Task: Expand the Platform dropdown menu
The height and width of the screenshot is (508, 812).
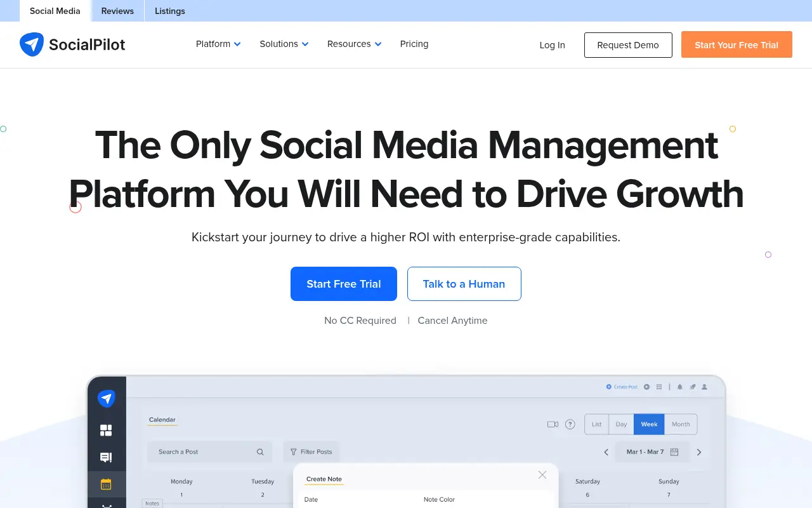Action: pyautogui.click(x=218, y=44)
